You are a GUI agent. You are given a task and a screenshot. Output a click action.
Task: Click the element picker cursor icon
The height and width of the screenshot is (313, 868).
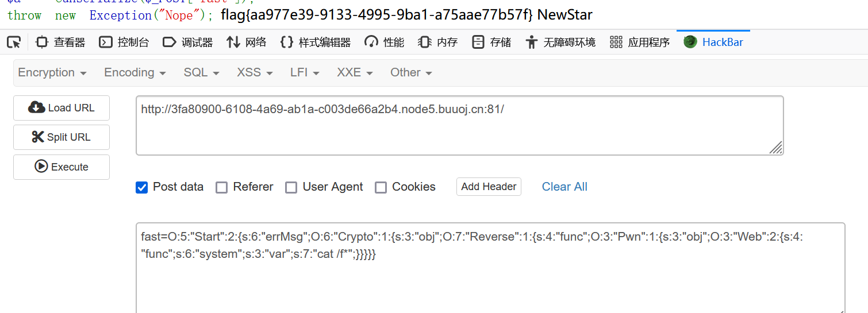[14, 42]
